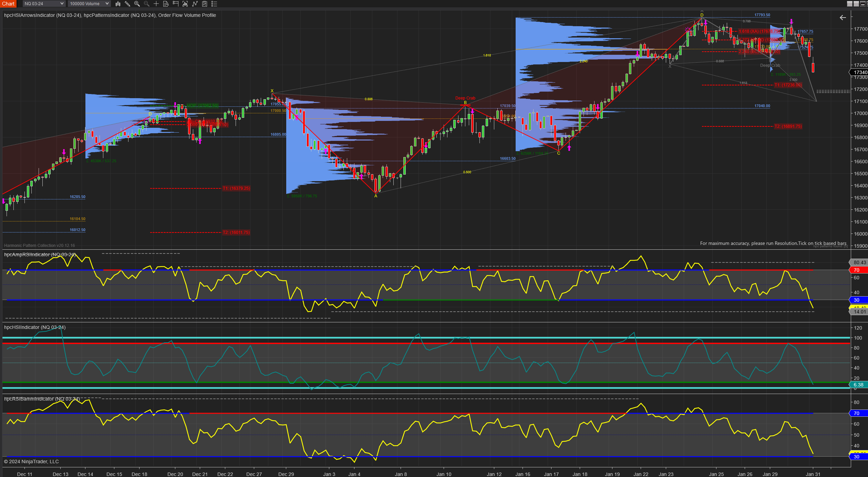
Task: Click the zoom in magnifier icon
Action: pos(137,4)
